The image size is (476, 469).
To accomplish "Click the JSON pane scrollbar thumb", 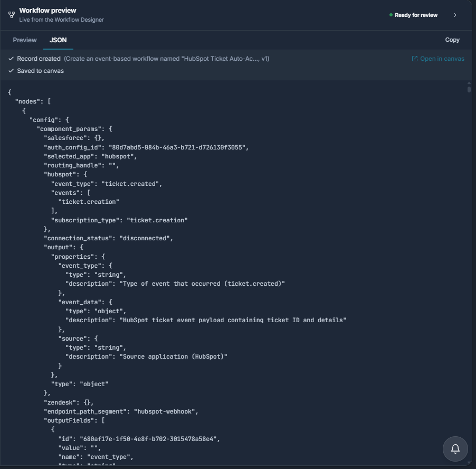I will [469, 90].
